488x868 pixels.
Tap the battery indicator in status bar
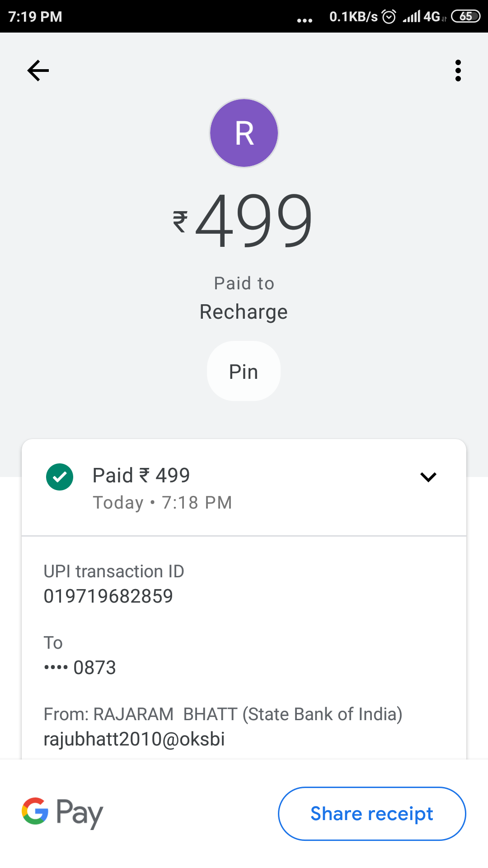click(x=465, y=17)
